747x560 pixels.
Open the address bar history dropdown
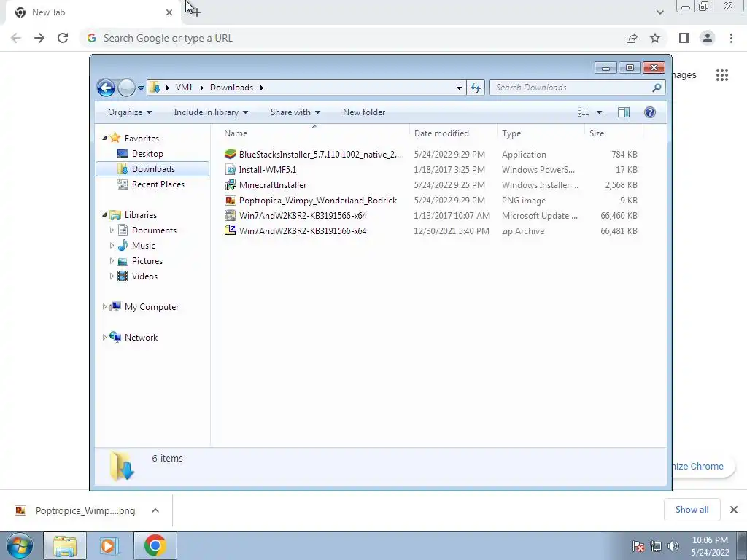[459, 87]
